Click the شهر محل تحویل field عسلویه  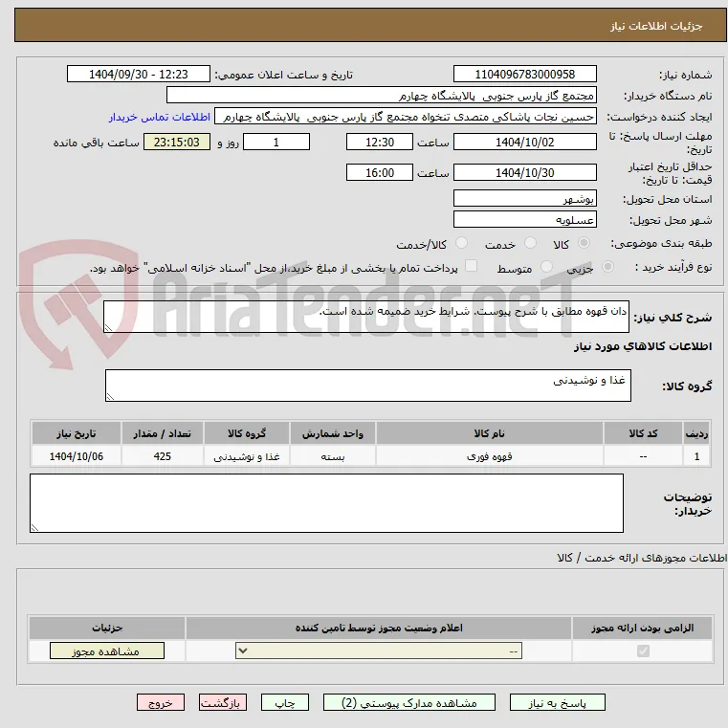click(524, 220)
